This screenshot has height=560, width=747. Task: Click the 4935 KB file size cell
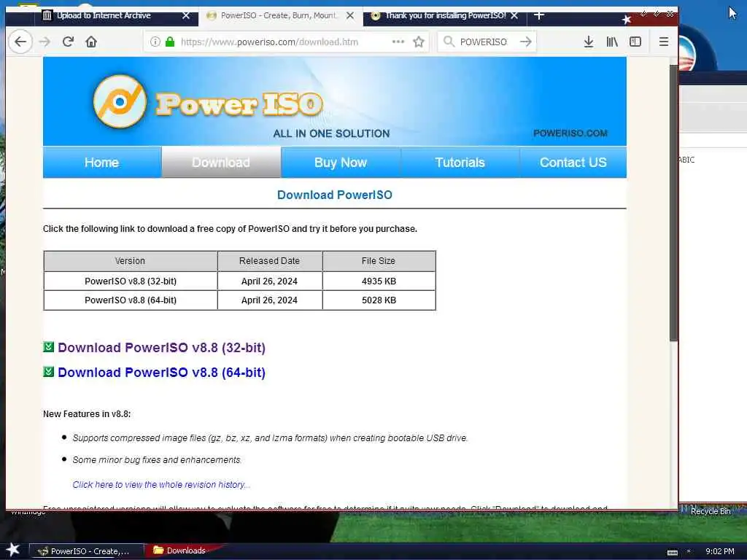[379, 281]
